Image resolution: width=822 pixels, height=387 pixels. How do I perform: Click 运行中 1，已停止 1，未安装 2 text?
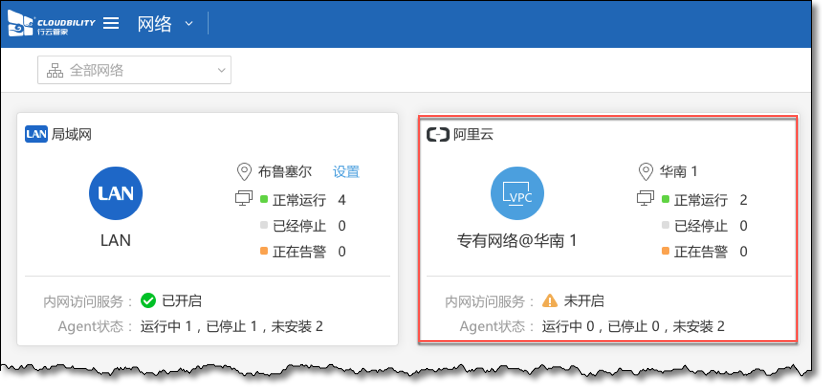coord(232,327)
